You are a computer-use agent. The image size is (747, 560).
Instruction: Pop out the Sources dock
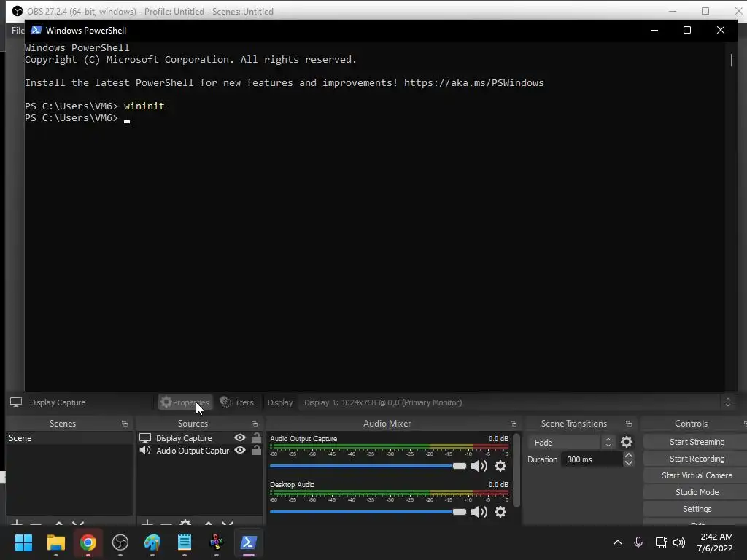pos(255,424)
